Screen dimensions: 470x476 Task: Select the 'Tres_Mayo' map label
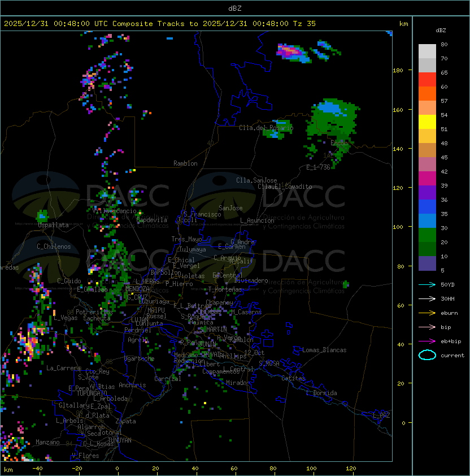pyautogui.click(x=186, y=239)
